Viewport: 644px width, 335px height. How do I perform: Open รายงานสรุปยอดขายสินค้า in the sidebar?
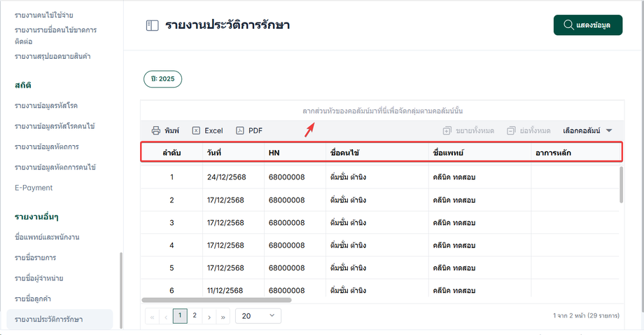52,56
